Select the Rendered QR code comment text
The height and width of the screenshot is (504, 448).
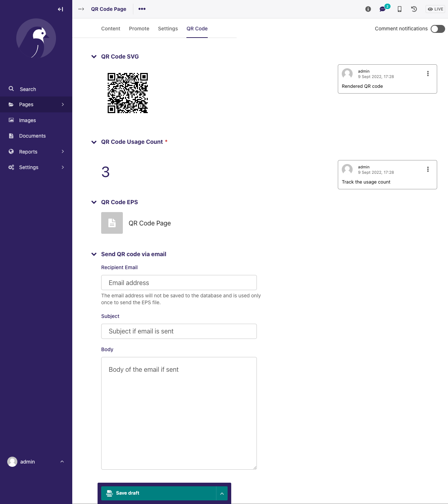click(x=362, y=86)
